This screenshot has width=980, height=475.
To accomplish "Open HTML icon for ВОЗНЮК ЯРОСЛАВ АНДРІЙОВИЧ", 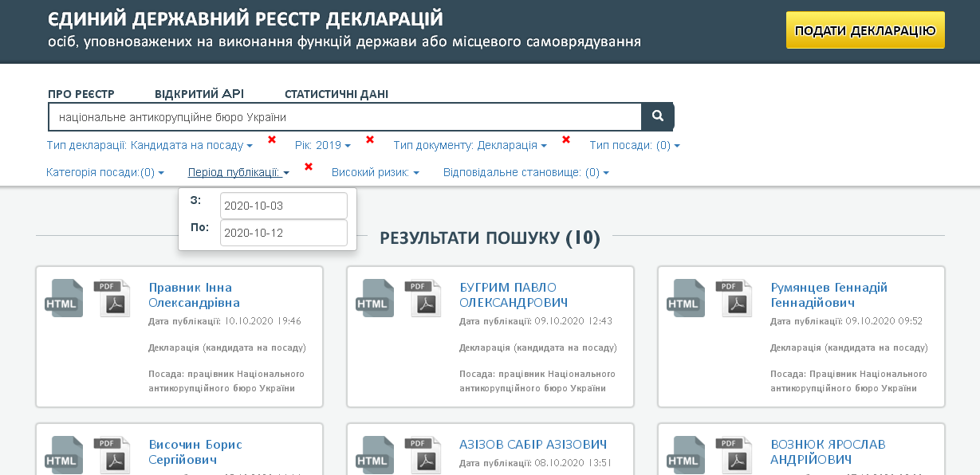I will coord(686,455).
